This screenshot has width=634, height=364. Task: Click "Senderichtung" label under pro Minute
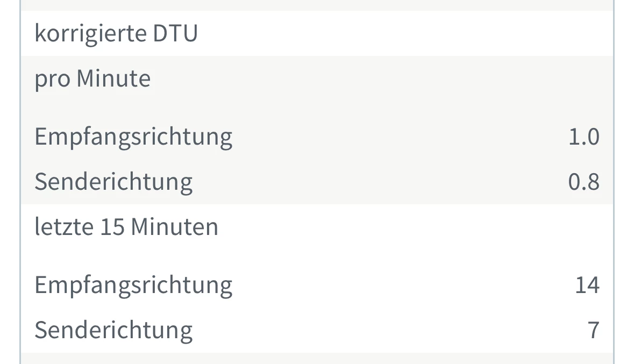[113, 182]
